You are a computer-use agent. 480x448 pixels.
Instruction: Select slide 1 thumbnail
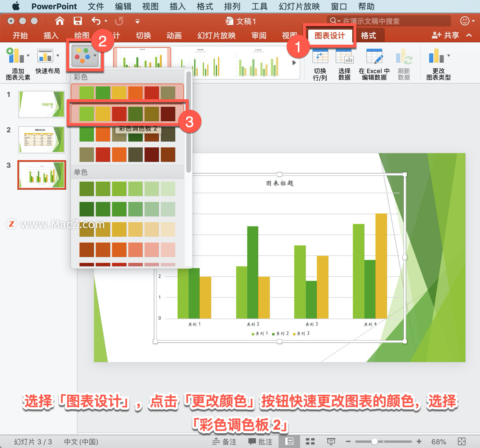tap(41, 104)
